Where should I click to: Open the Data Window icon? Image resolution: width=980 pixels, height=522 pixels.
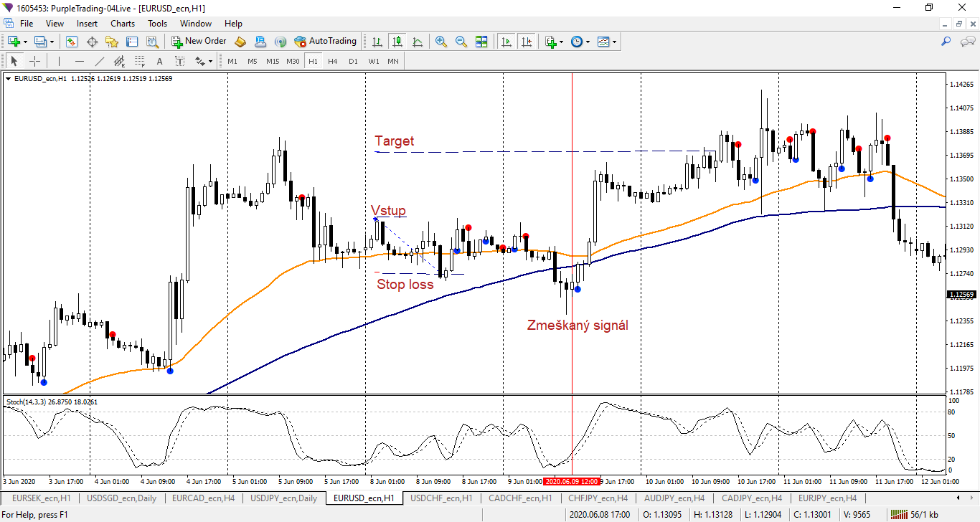point(92,42)
